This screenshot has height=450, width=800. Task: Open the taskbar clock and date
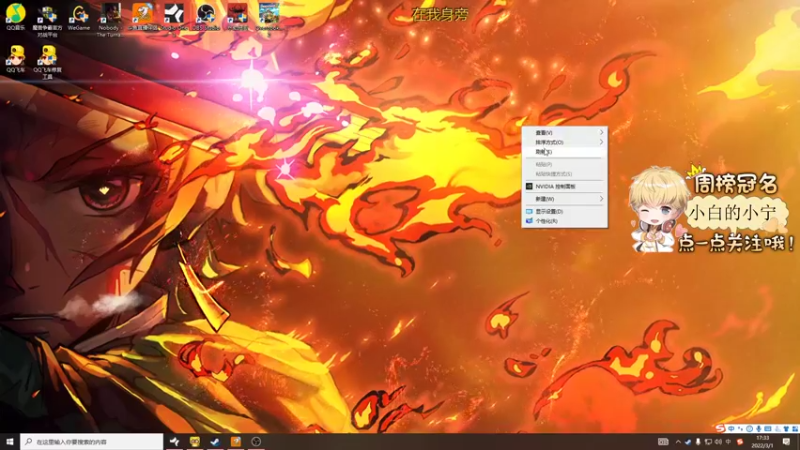tap(763, 442)
